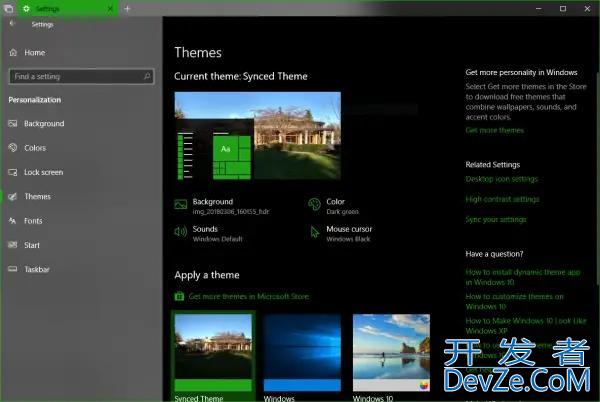Close the Settings tab
This screenshot has height=402, width=600.
[x=110, y=8]
